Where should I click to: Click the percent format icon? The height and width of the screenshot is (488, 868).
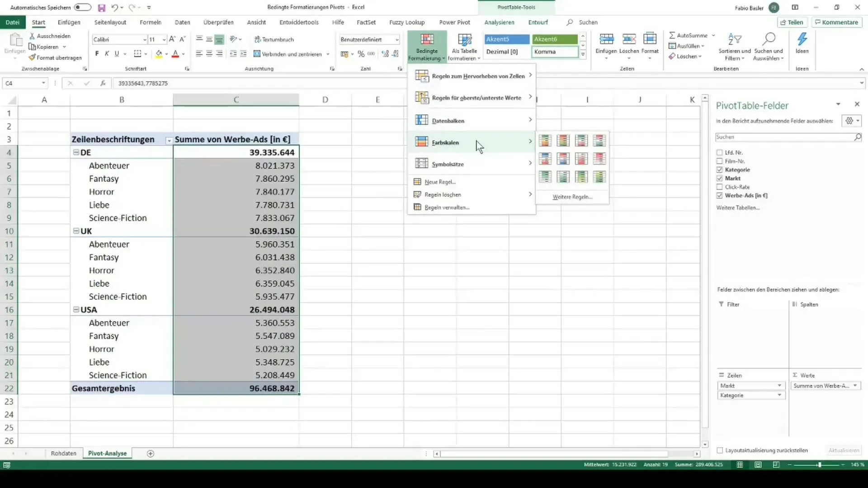(x=361, y=54)
